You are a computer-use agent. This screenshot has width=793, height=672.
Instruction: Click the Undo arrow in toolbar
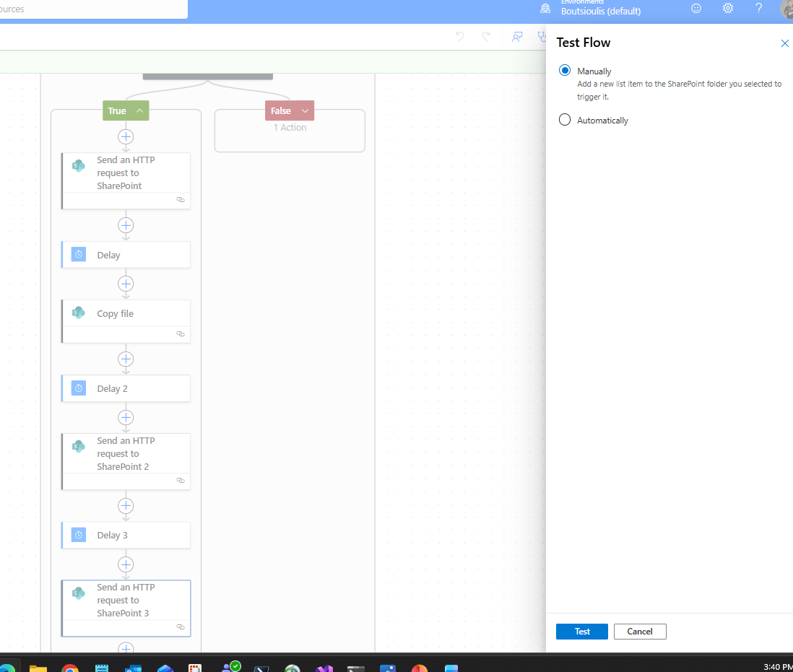pos(459,37)
